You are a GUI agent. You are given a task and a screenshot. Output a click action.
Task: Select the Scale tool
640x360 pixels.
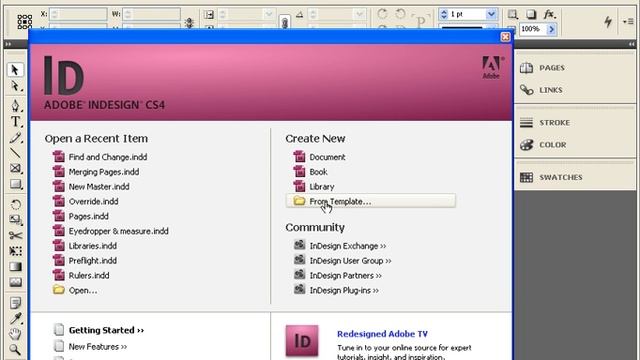(x=15, y=220)
